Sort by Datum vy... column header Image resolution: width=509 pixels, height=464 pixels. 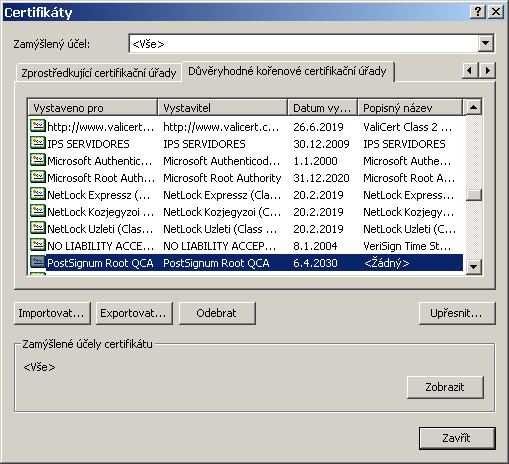pos(323,108)
